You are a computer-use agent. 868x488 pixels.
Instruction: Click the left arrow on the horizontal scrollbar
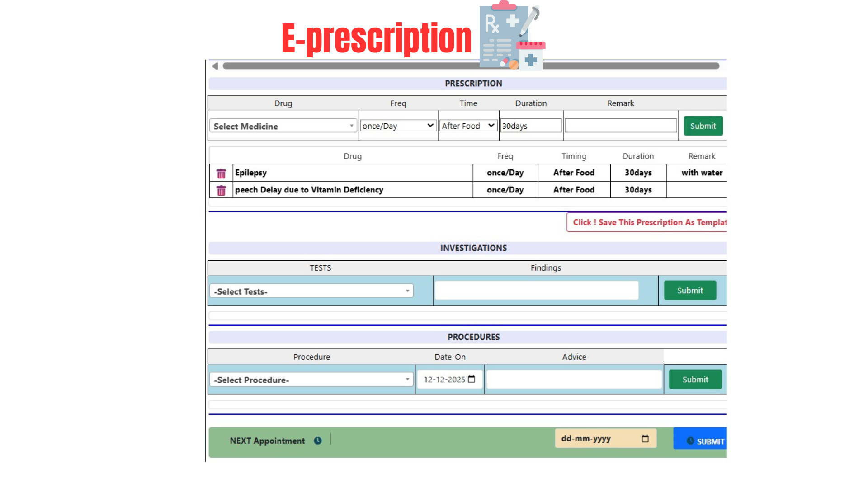coord(215,66)
